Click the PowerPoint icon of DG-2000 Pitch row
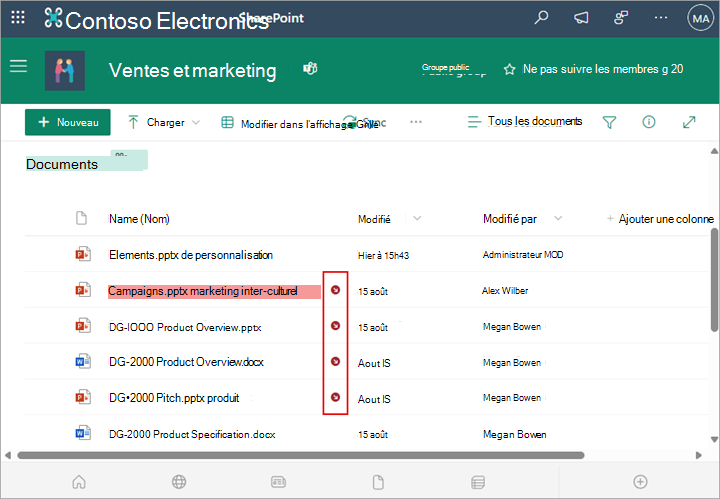This screenshot has width=720, height=499. point(83,397)
